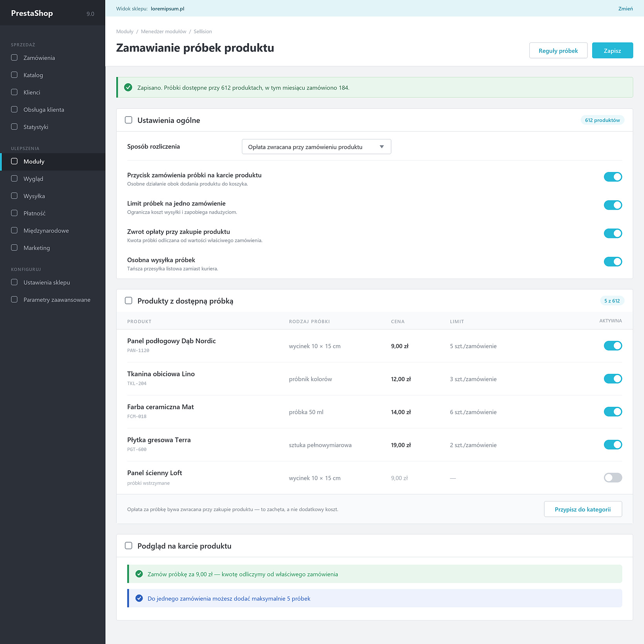Click the Produkty z dostępną próbką header icon
Viewport: 644px width, 644px height.
click(x=128, y=301)
